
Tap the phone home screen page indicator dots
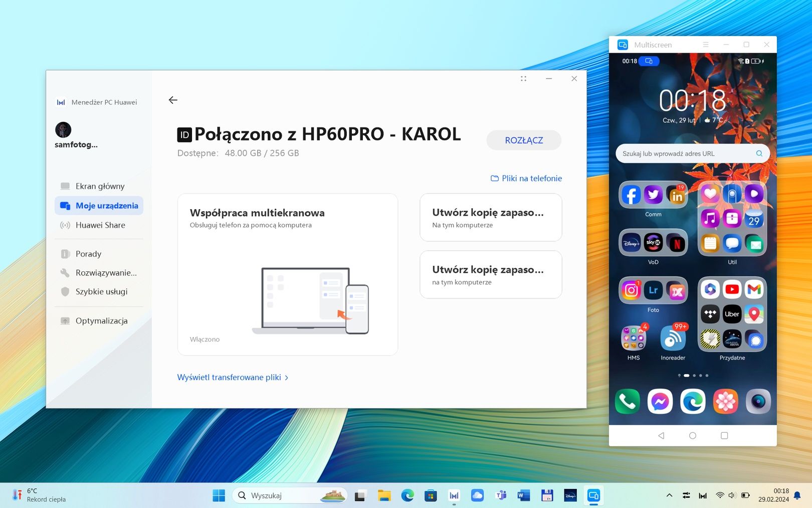point(693,376)
